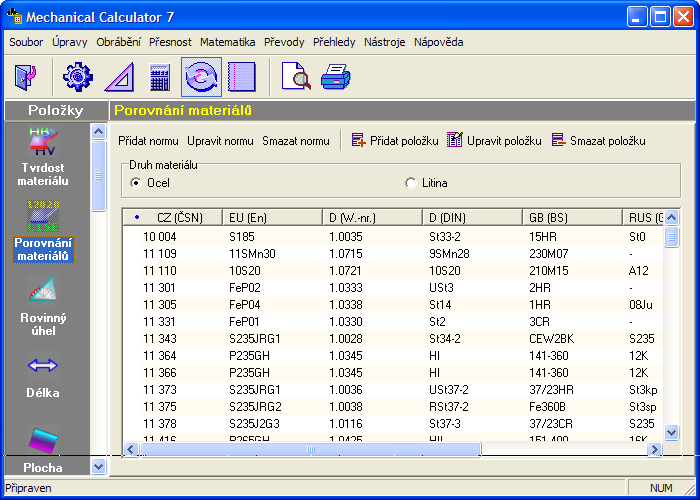Sort by D (W.-nr.) column header
Image resolution: width=700 pixels, height=500 pixels.
point(372,217)
